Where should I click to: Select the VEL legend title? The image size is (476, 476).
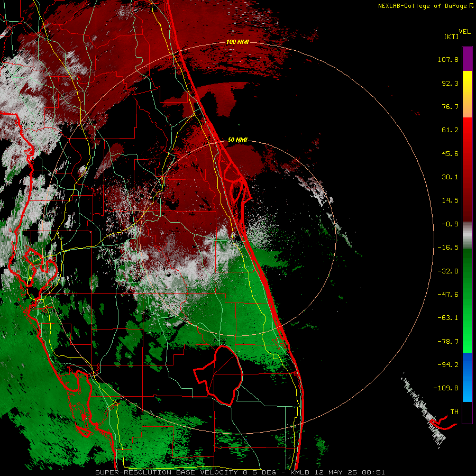tap(464, 32)
